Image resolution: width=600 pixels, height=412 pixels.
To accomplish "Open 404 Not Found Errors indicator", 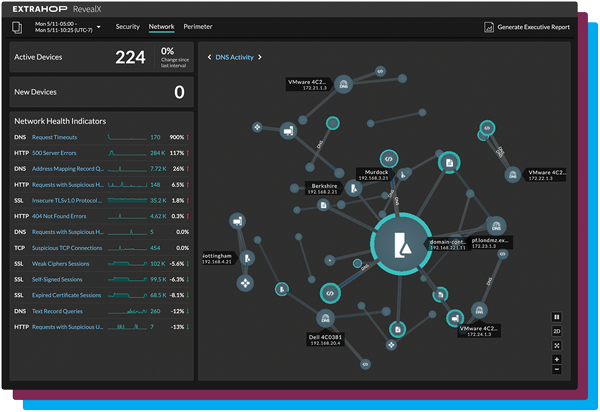I will click(x=59, y=216).
